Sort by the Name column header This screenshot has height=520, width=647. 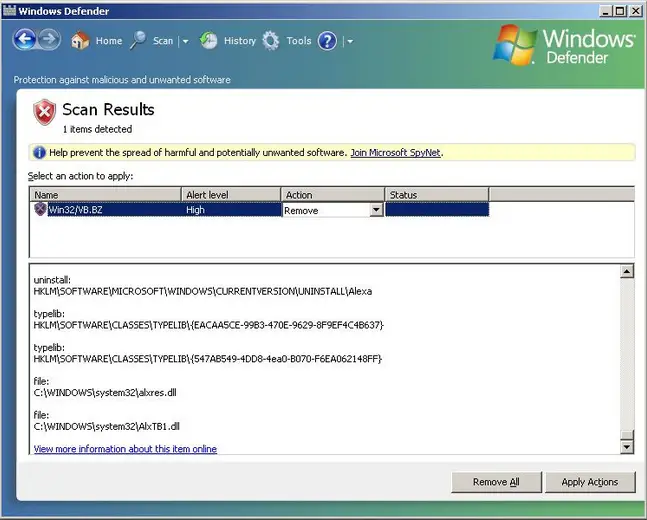(x=106, y=194)
